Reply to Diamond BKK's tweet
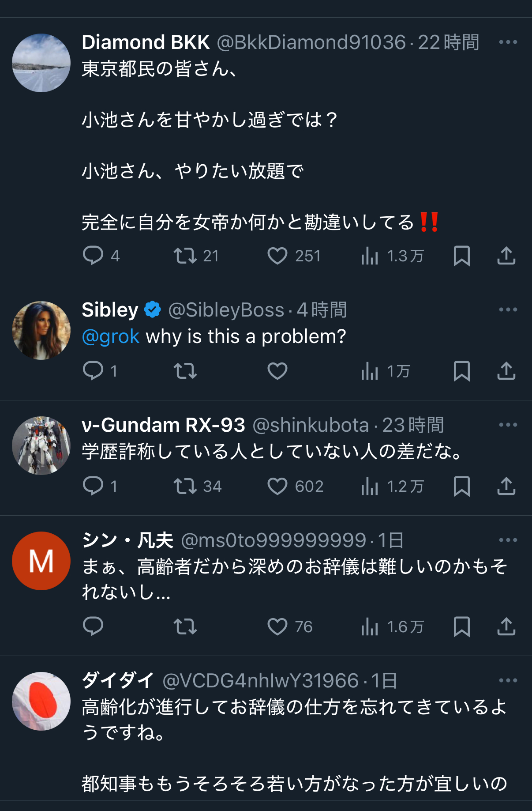 [x=93, y=256]
